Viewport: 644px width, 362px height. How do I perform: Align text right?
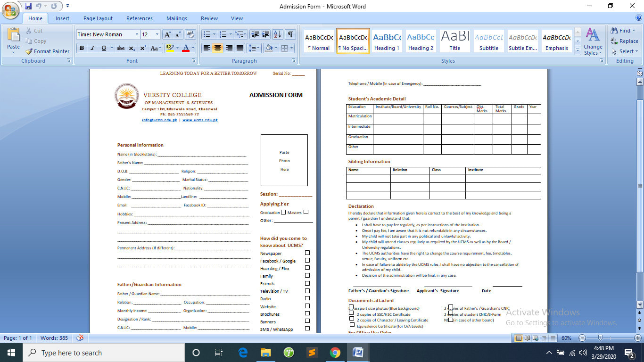click(x=229, y=48)
